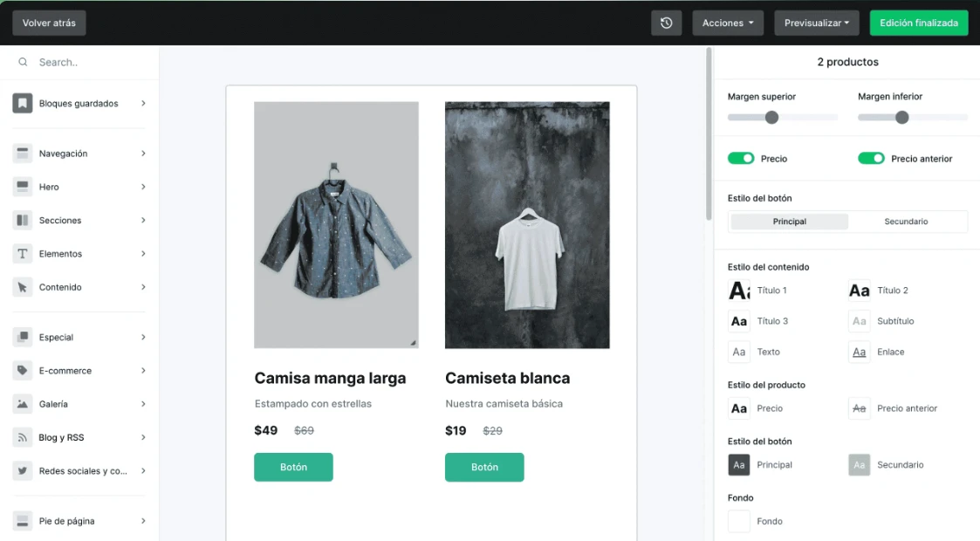This screenshot has width=980, height=541.
Task: Click the history clock icon
Action: point(666,24)
